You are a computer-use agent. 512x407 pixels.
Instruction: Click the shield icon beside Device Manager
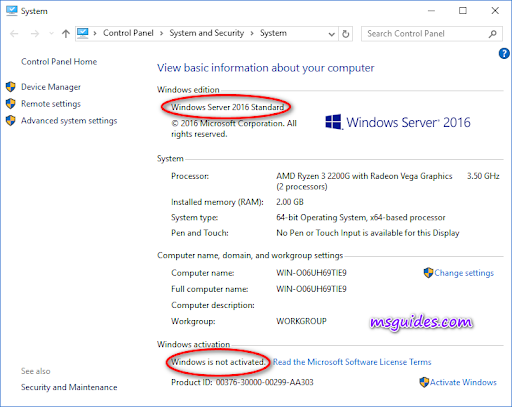(x=11, y=87)
